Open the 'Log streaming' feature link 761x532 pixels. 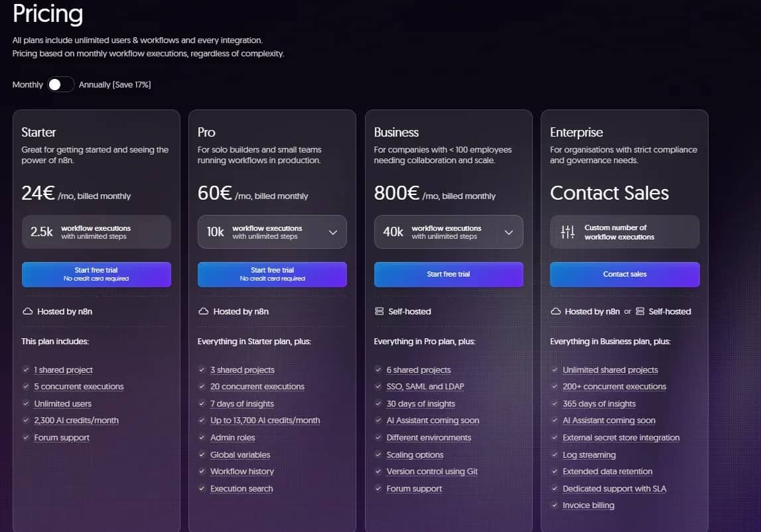(x=589, y=455)
